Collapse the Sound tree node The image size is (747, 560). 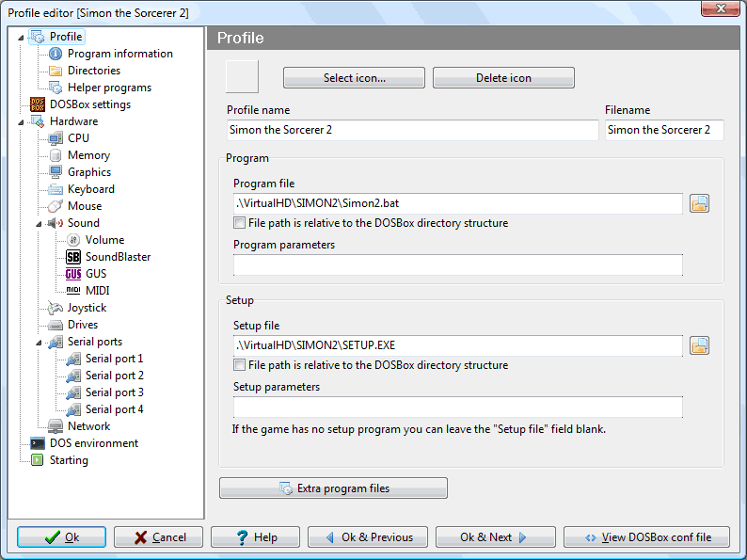39,223
